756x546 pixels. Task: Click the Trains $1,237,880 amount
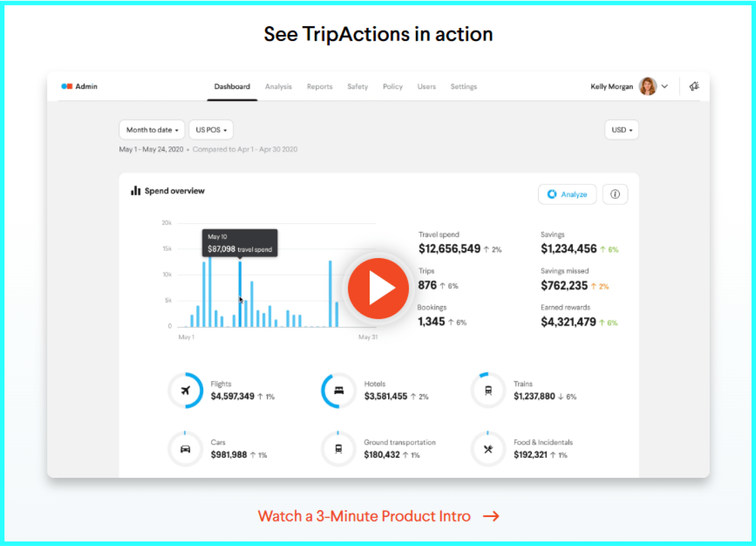534,396
